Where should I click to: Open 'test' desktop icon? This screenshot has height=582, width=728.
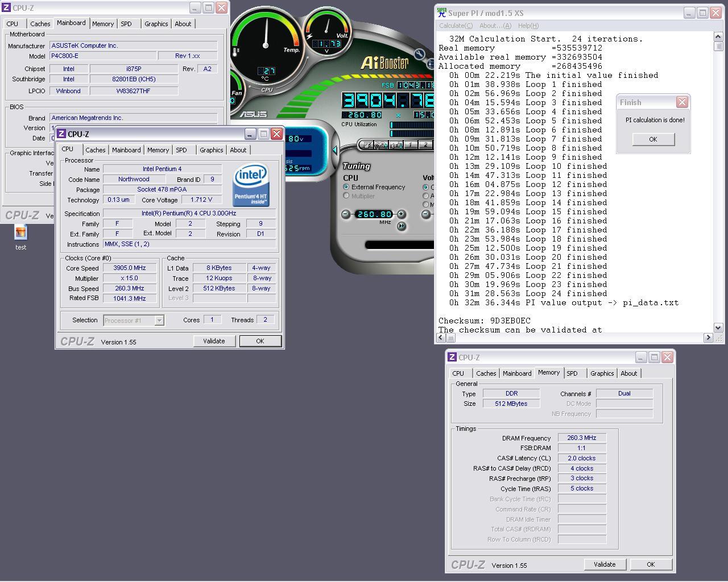(x=21, y=237)
